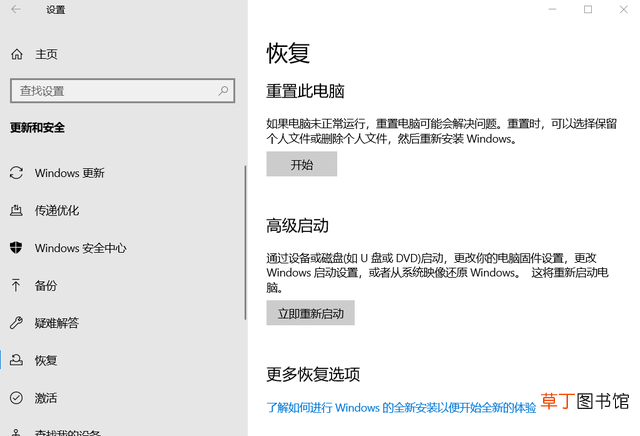The width and height of the screenshot is (640, 436).
Task: Open the 激活 page
Action: 46,398
